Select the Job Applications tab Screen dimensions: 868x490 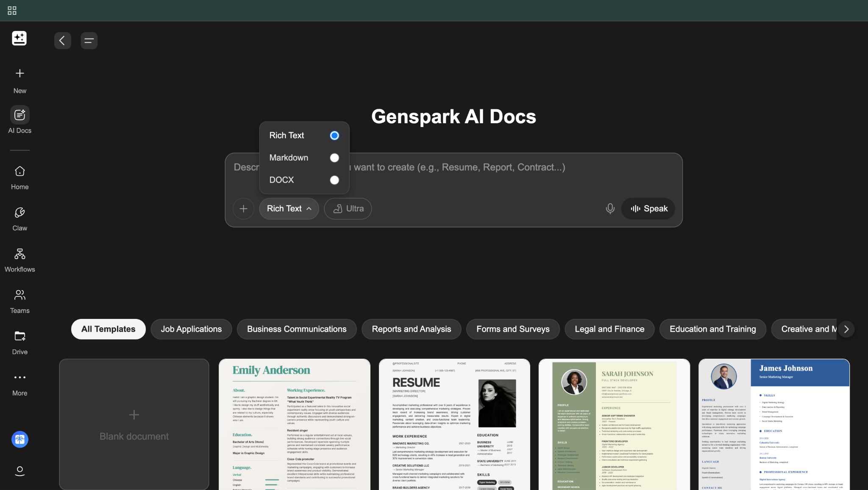[x=191, y=329]
